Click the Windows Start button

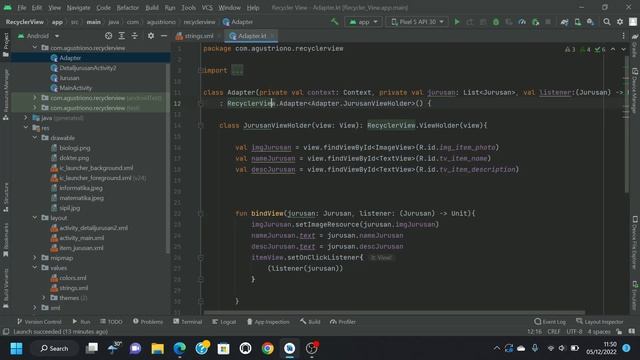(16, 348)
